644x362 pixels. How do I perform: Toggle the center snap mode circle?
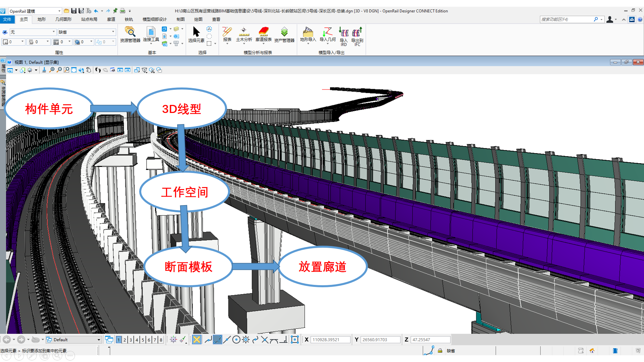[x=236, y=340]
